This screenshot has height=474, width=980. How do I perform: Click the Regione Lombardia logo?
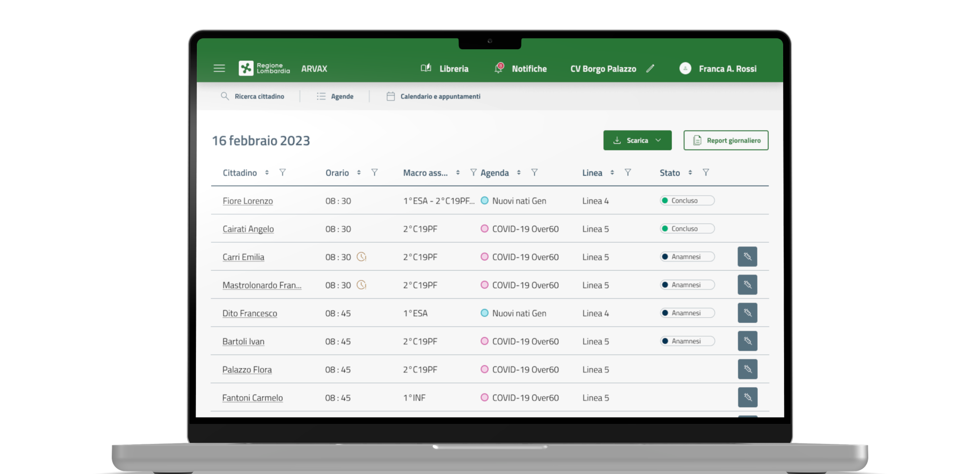[x=264, y=68]
